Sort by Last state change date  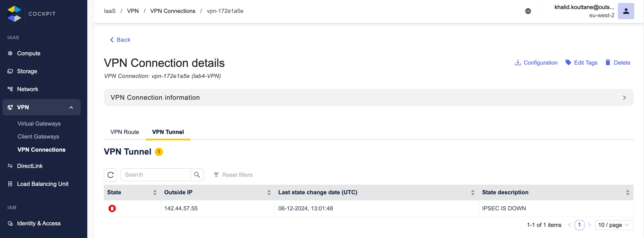click(x=472, y=192)
